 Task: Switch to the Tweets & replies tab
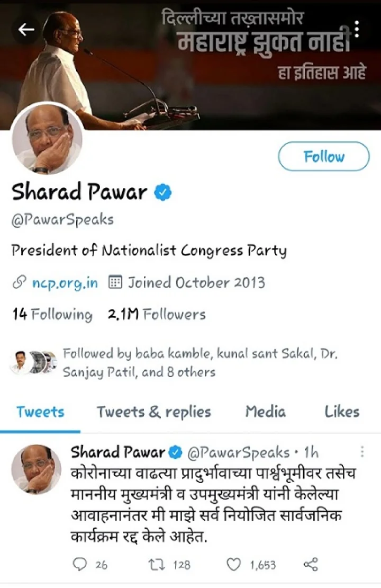coord(154,412)
